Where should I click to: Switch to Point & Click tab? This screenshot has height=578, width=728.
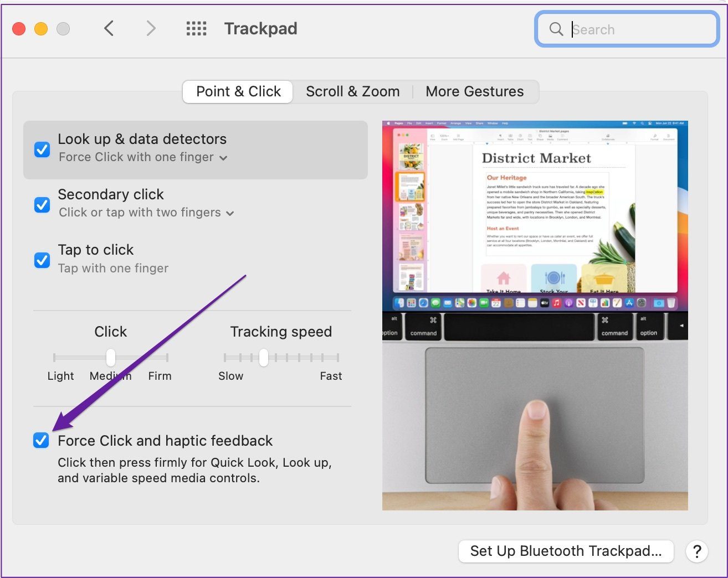pos(238,91)
